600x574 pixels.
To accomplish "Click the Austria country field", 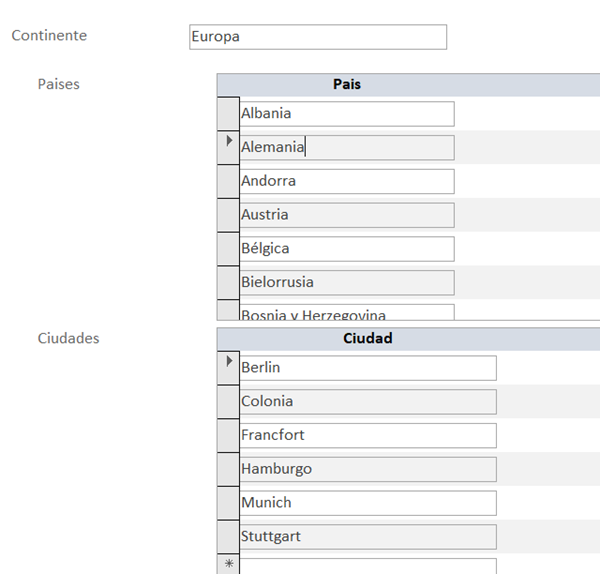I will pos(346,215).
